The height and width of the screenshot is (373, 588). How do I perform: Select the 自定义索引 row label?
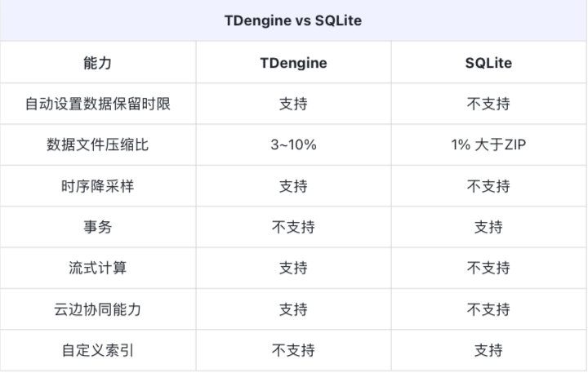[97, 351]
